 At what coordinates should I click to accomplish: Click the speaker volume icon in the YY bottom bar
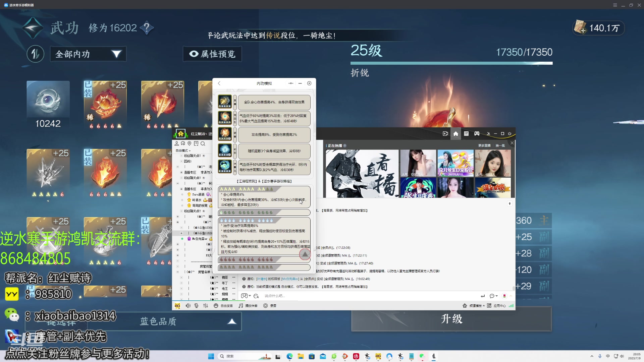188,306
